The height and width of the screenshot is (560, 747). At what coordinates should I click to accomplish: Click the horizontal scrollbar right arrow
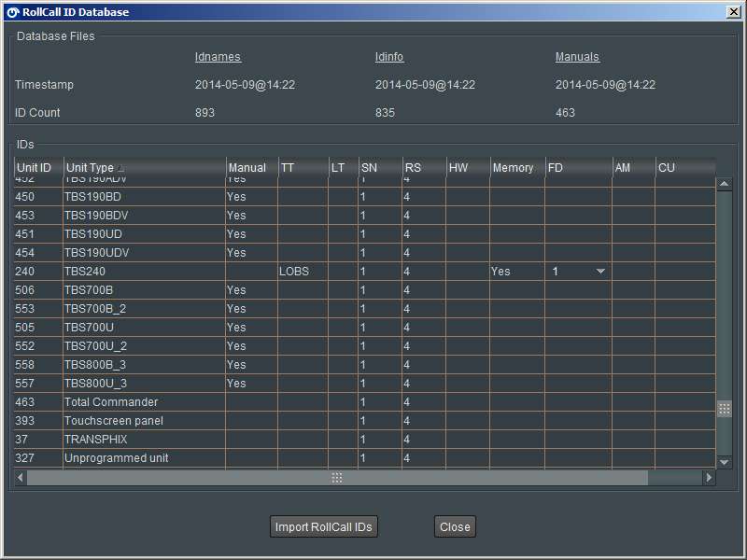(x=709, y=477)
